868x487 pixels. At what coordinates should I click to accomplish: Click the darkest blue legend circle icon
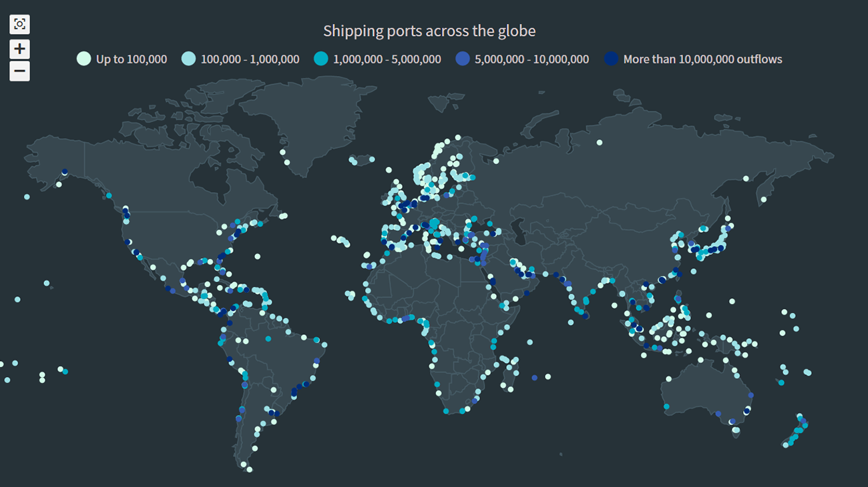point(610,59)
